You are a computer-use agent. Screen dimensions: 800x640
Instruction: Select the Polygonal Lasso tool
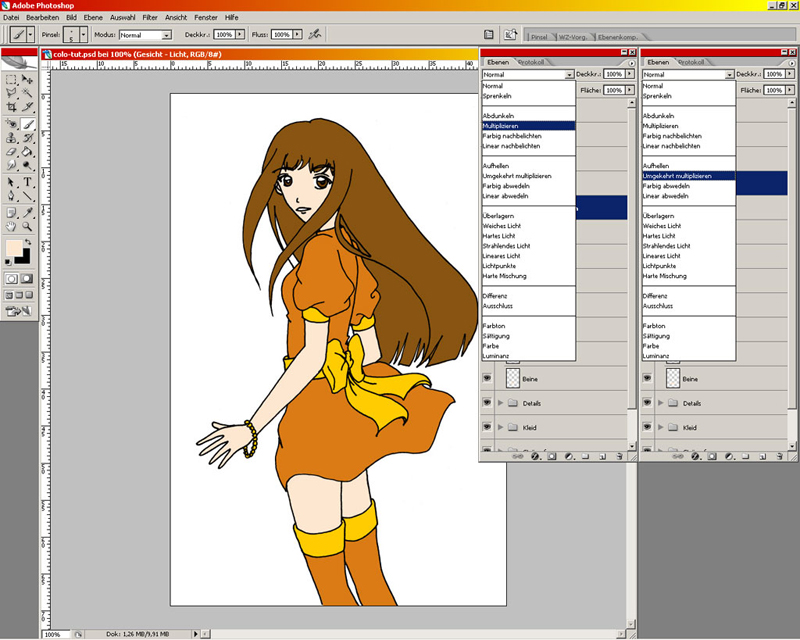coord(11,93)
